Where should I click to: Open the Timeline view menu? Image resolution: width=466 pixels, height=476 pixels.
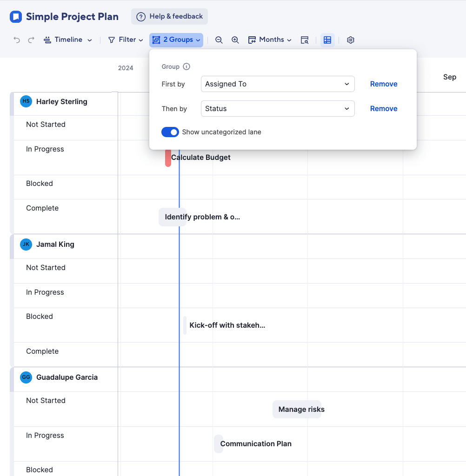coord(68,40)
